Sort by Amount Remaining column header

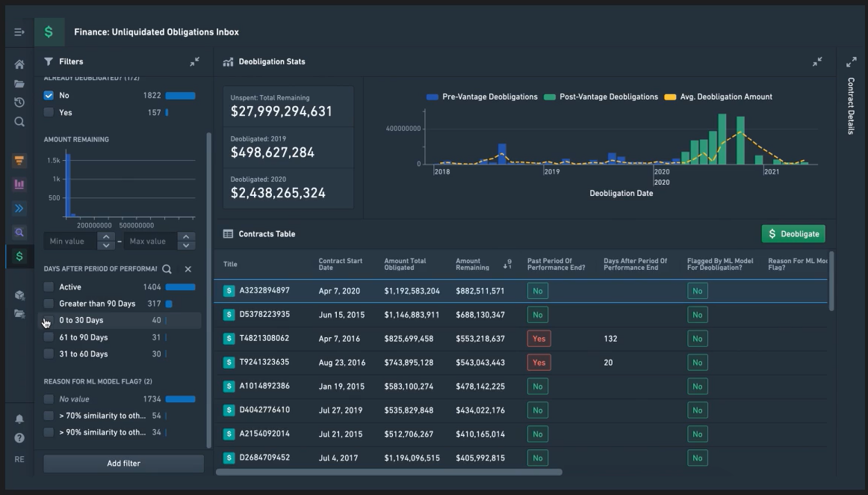[472, 265]
